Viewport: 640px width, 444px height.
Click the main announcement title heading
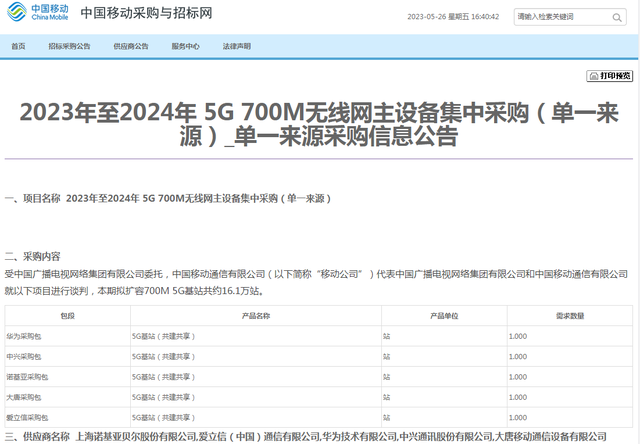coord(319,124)
